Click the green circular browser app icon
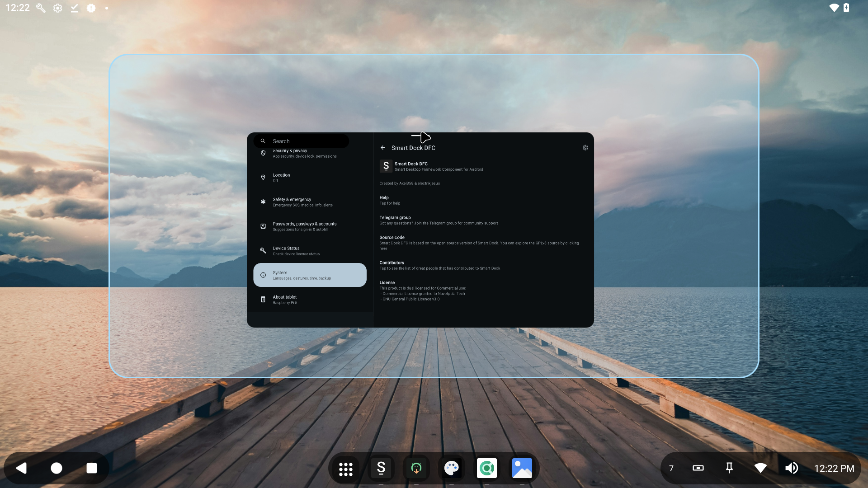The height and width of the screenshot is (488, 868). pos(486,469)
